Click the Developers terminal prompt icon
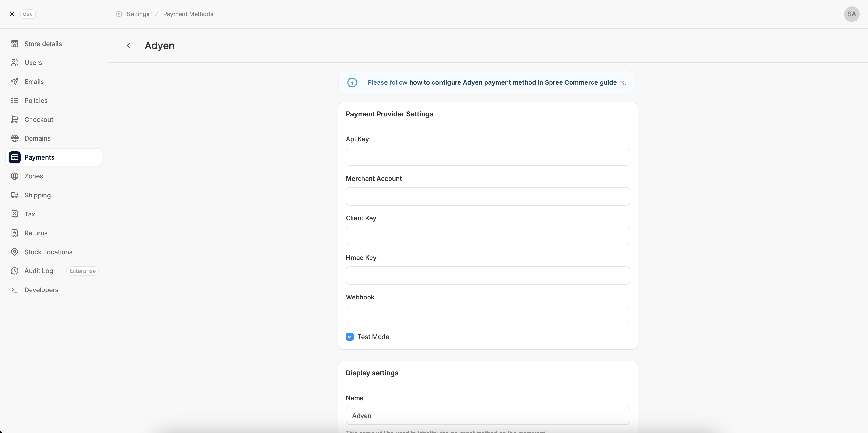 [14, 290]
